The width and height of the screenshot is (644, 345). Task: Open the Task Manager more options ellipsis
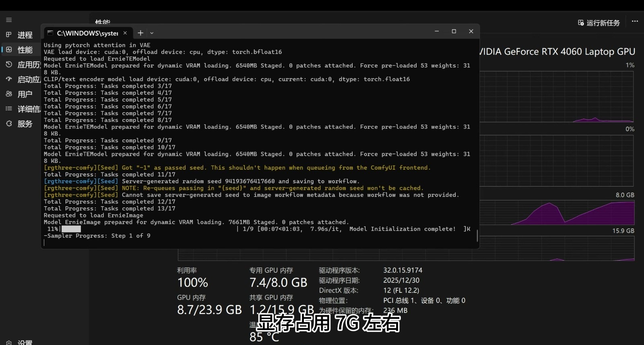point(635,21)
